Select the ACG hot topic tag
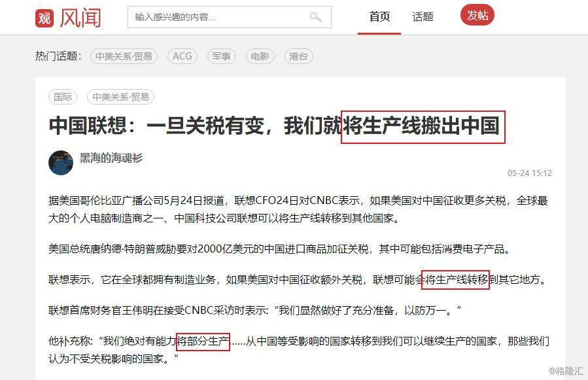 pyautogui.click(x=182, y=56)
